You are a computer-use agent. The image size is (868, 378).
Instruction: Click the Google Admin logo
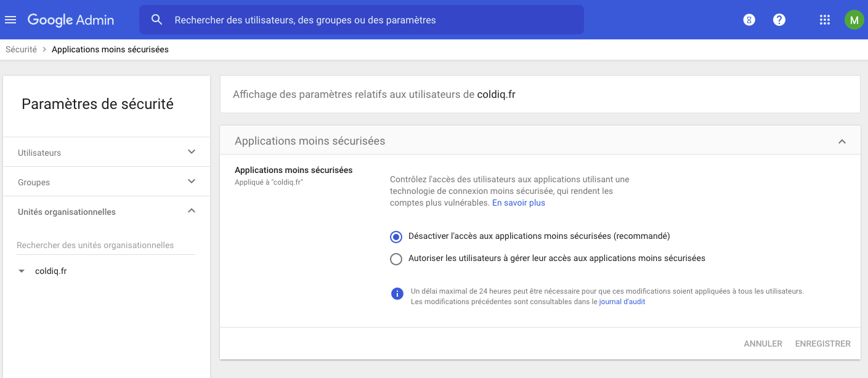coord(71,20)
